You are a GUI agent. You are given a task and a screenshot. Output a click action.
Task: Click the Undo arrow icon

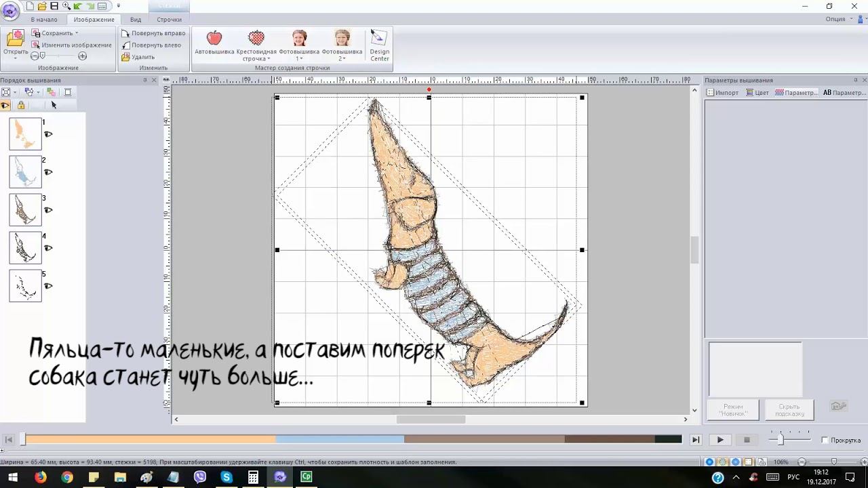click(x=77, y=6)
